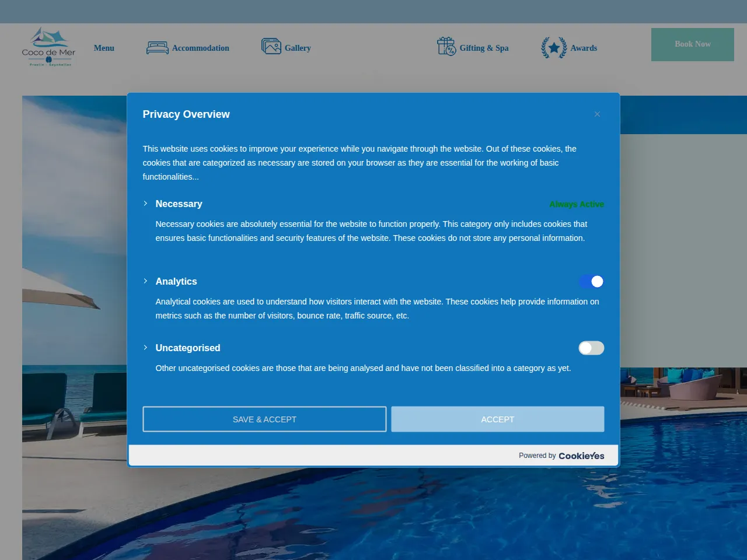Expand the Uncategorised section chevron
Viewport: 747px width, 560px height.
click(145, 348)
